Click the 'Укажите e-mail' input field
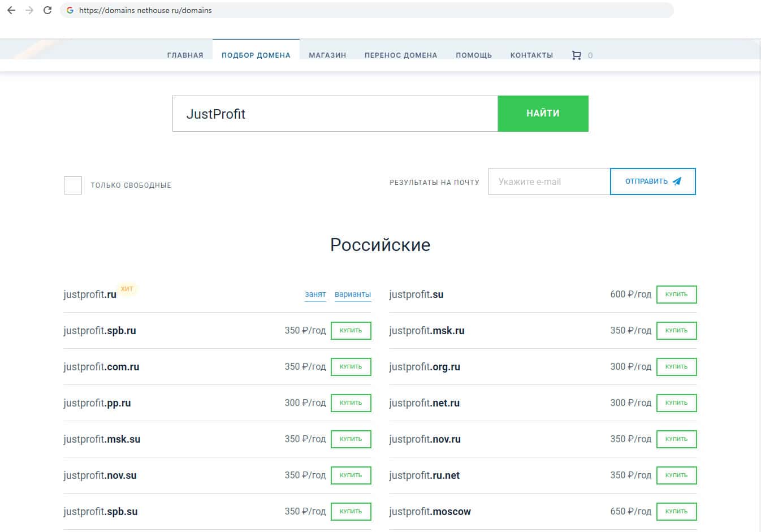Viewport: 761px width, 532px height. coord(548,181)
